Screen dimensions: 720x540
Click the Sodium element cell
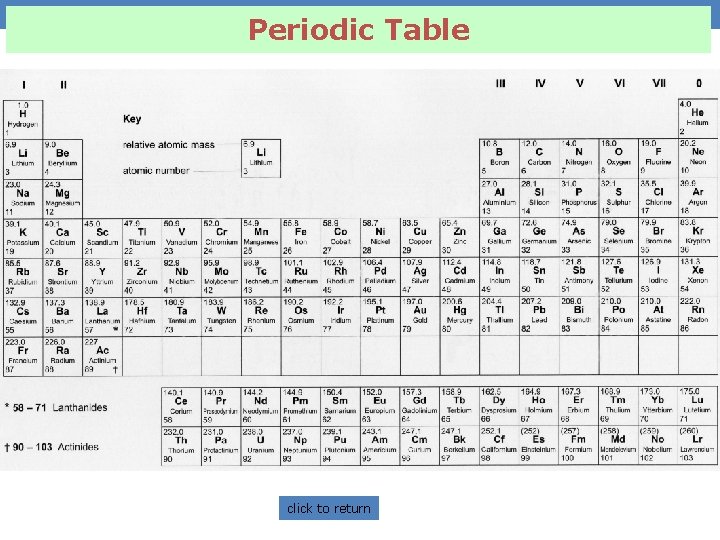(23, 199)
